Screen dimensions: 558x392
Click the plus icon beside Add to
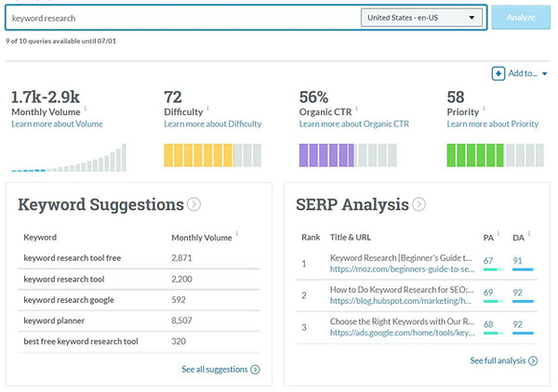point(498,73)
